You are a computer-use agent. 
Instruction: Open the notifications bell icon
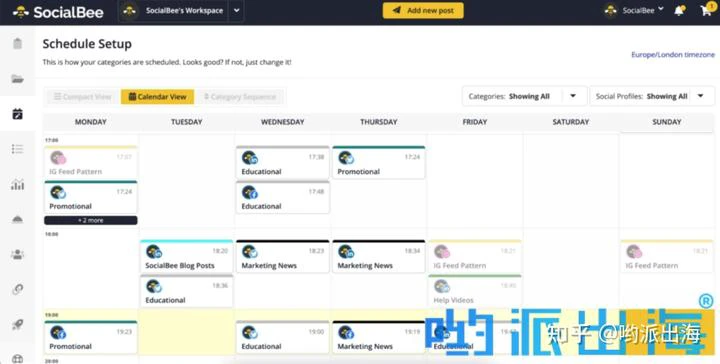pyautogui.click(x=679, y=11)
